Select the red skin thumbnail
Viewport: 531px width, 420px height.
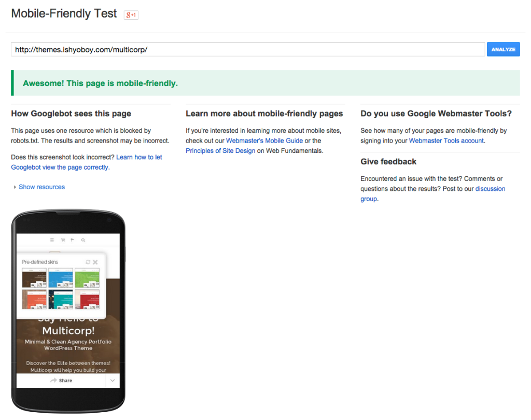click(87, 299)
